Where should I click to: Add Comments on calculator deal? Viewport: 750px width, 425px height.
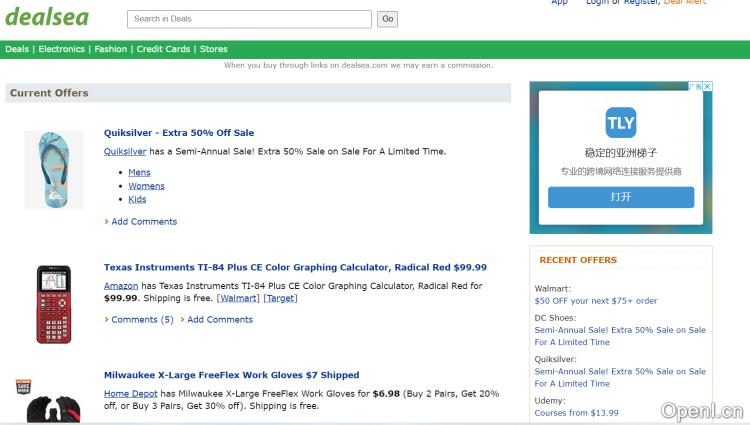click(x=220, y=320)
